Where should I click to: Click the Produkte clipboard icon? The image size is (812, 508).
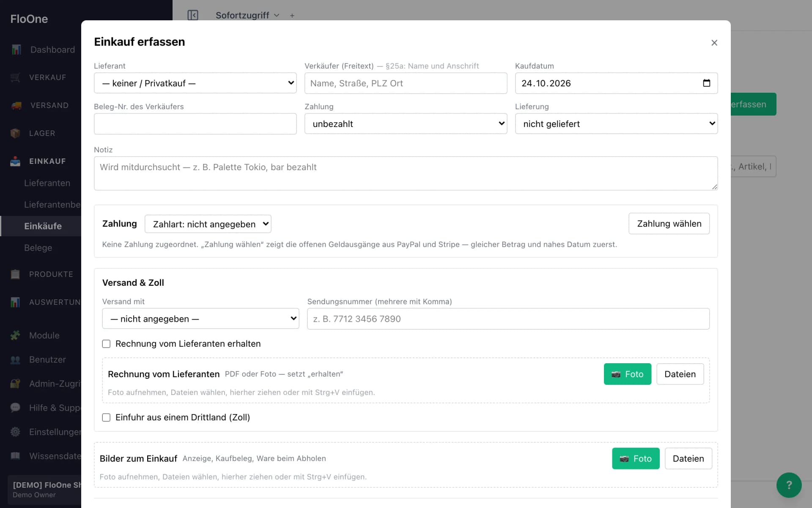pos(15,274)
